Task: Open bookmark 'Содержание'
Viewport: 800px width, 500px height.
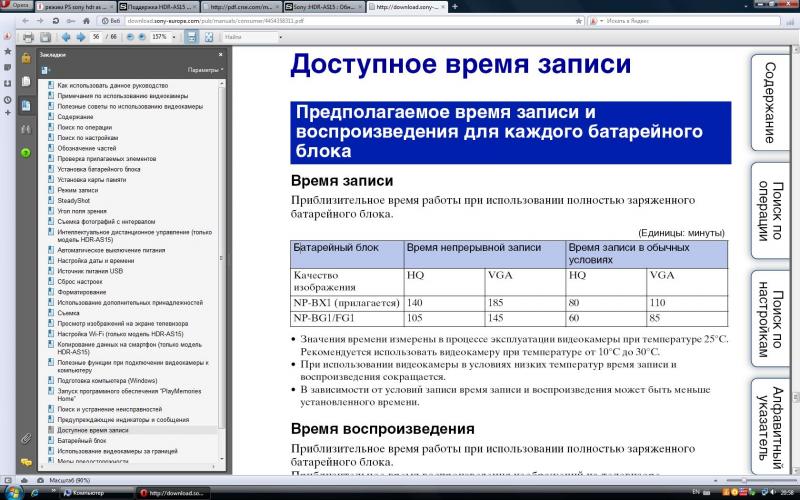Action: pyautogui.click(x=75, y=117)
